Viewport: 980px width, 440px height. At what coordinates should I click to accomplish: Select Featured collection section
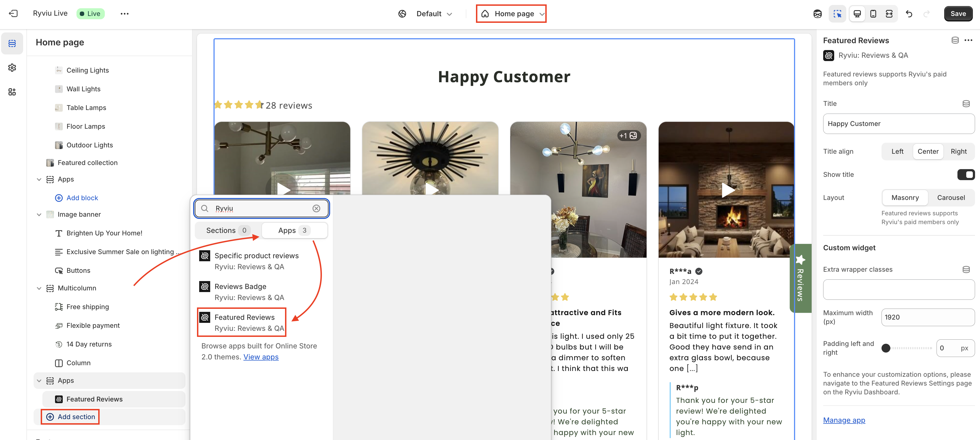click(87, 163)
